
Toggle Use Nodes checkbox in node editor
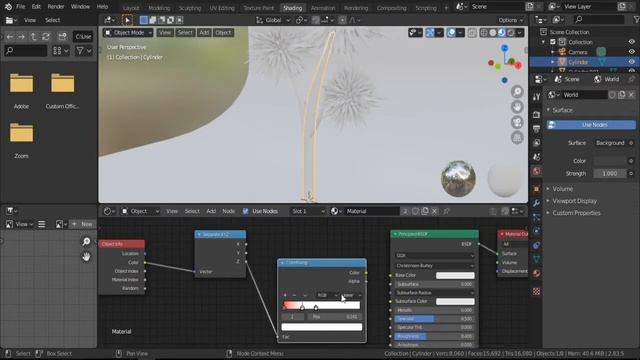point(245,211)
